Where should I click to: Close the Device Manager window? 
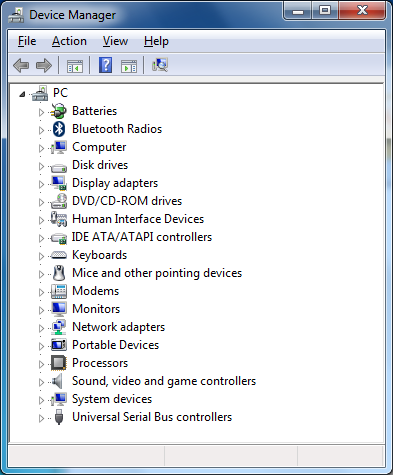click(362, 11)
